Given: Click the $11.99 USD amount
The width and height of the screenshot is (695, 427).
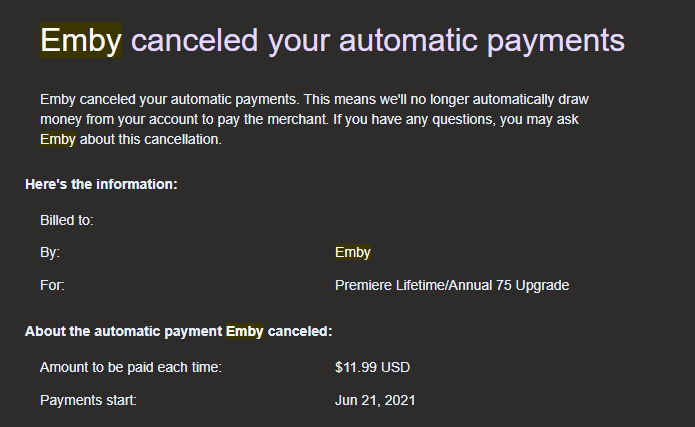Looking at the screenshot, I should (372, 367).
